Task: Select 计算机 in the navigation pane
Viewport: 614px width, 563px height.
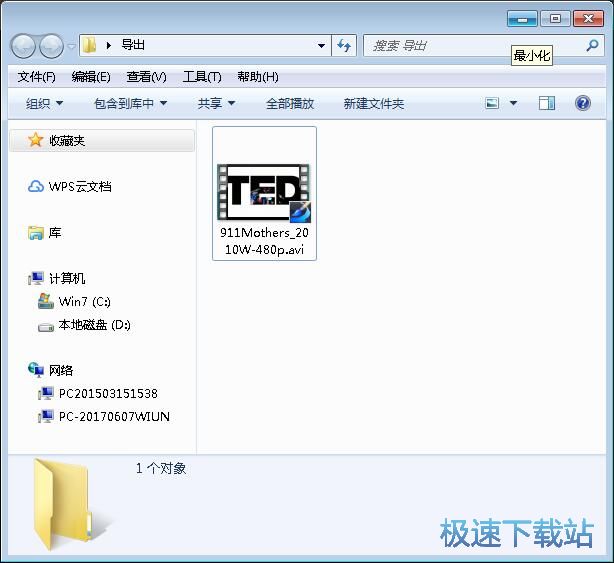Action: 67,278
